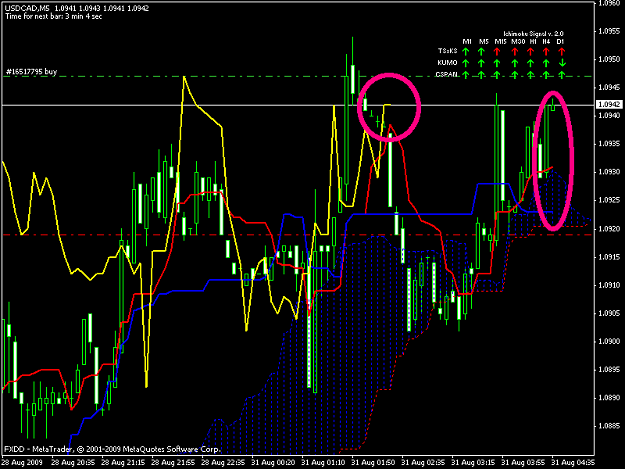Viewport: 625px width, 469px height.
Task: Click the 1.0905 price scale label
Action: click(609, 313)
